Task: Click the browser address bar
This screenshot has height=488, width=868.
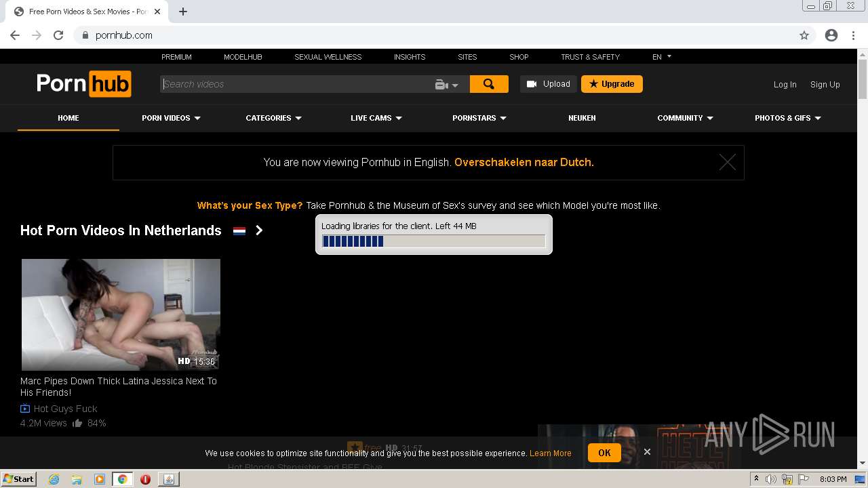Action: [x=434, y=35]
